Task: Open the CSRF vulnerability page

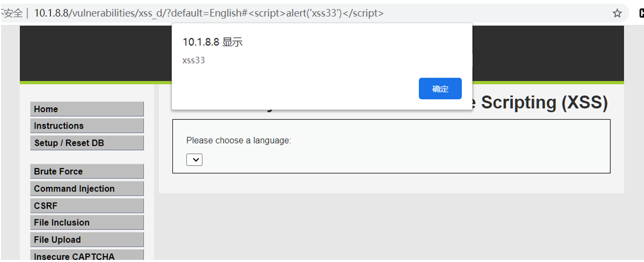Action: [x=87, y=205]
